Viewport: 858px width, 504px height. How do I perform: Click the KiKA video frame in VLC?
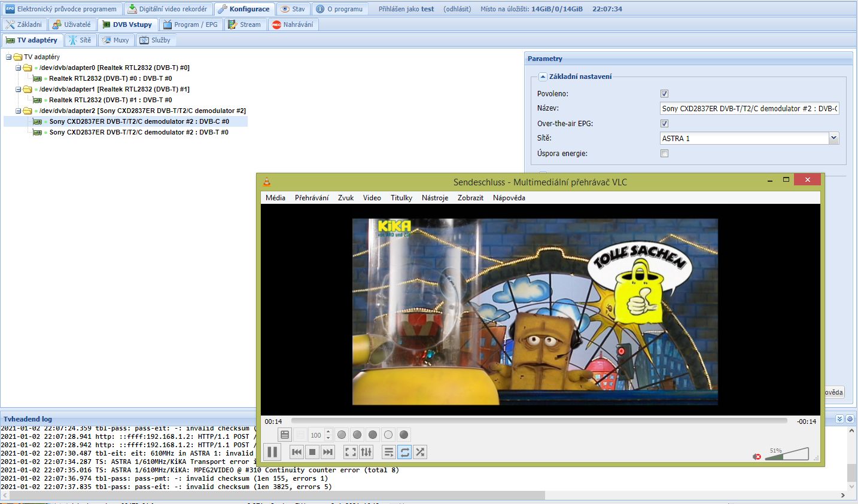[535, 311]
